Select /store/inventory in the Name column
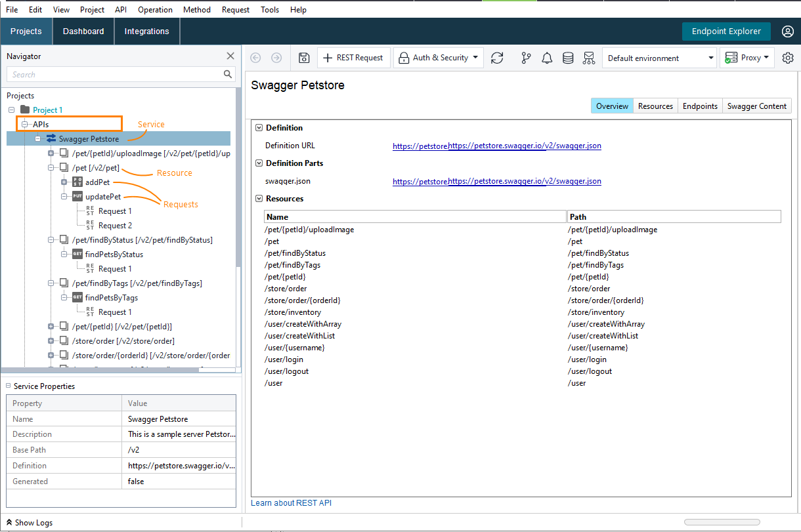801x532 pixels. point(293,312)
